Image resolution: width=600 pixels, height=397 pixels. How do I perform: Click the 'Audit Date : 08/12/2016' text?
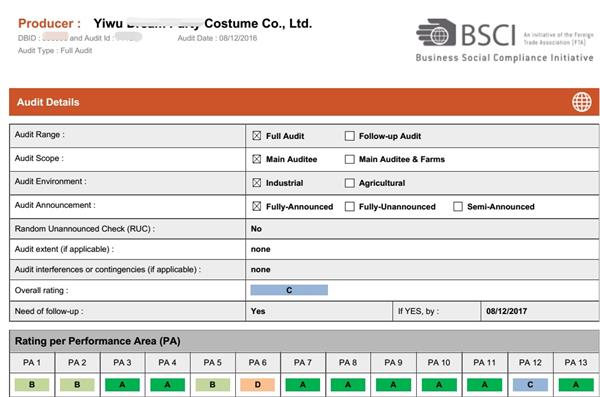pyautogui.click(x=217, y=38)
